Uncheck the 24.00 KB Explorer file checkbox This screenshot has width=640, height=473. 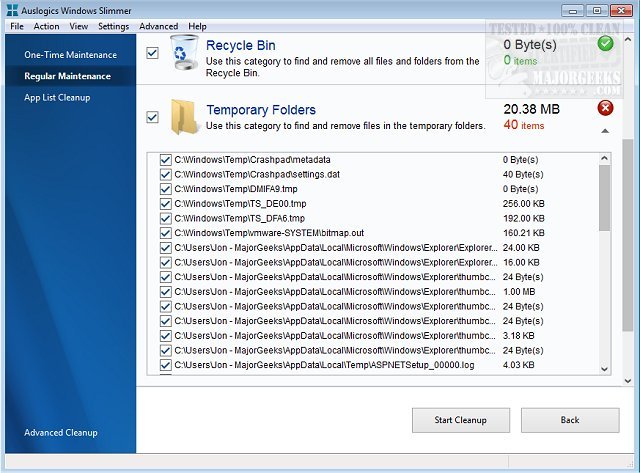[165, 248]
